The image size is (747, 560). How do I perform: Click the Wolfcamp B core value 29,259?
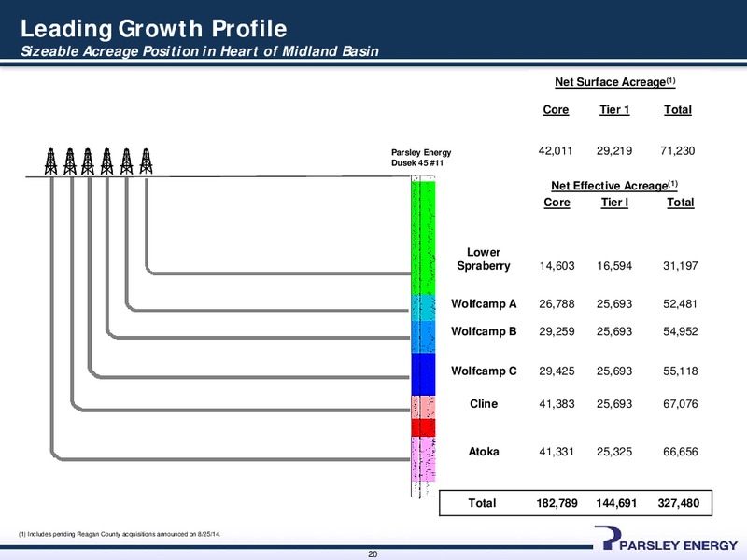557,331
